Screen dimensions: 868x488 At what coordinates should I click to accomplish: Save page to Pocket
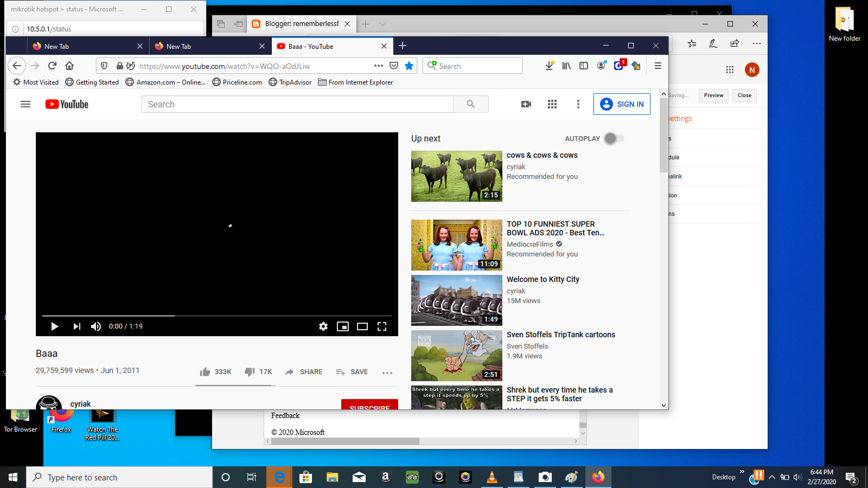click(394, 66)
